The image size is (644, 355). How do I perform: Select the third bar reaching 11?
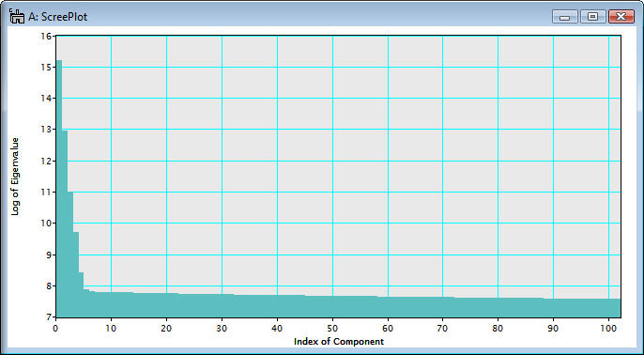click(70, 255)
